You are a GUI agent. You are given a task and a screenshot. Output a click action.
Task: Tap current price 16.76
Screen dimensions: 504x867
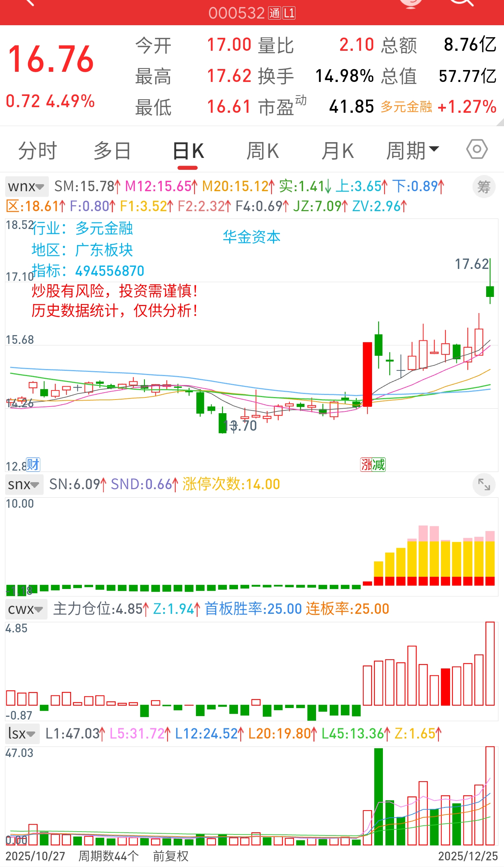coord(51,59)
